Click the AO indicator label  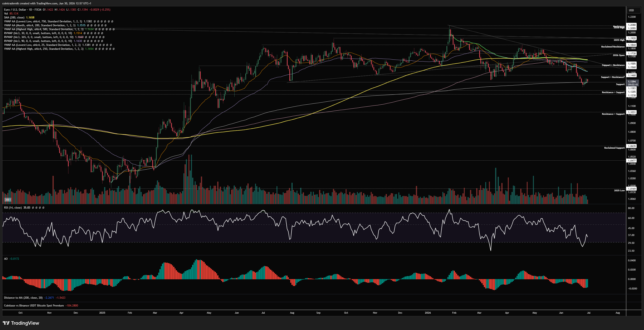coord(6,259)
